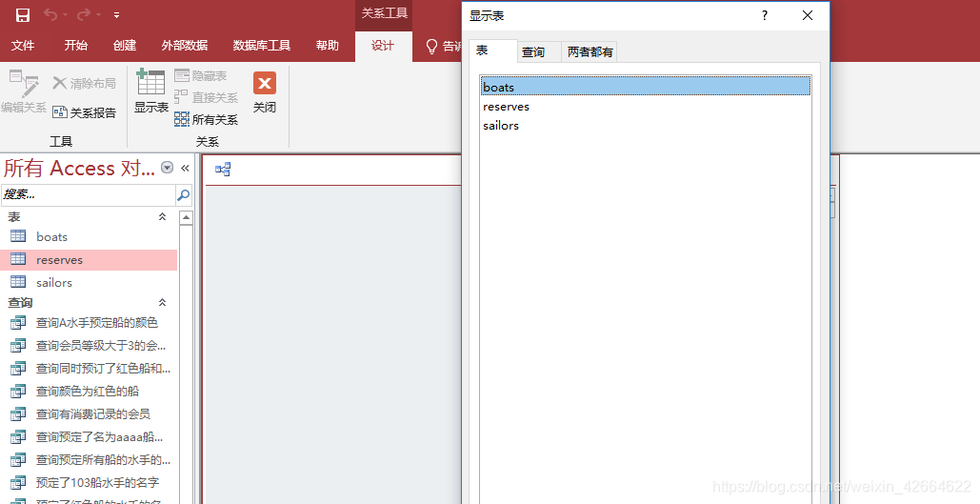Click the help question mark in 显示表 dialog

pos(765,15)
